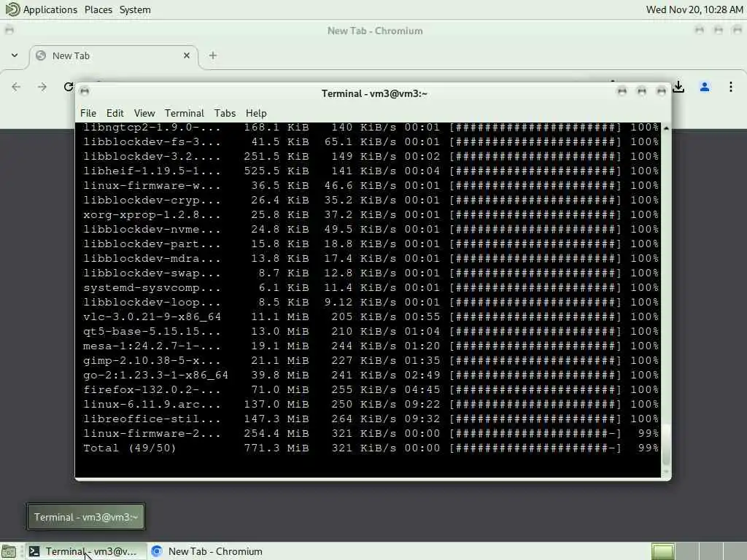Click the show desktop icon in bottom panel
This screenshot has width=747, height=560.
coord(9,551)
